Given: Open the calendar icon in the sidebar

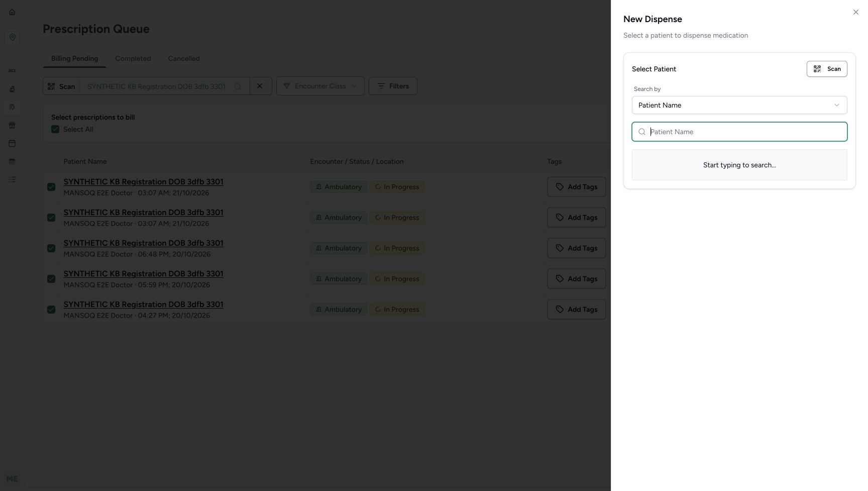Looking at the screenshot, I should 12,143.
